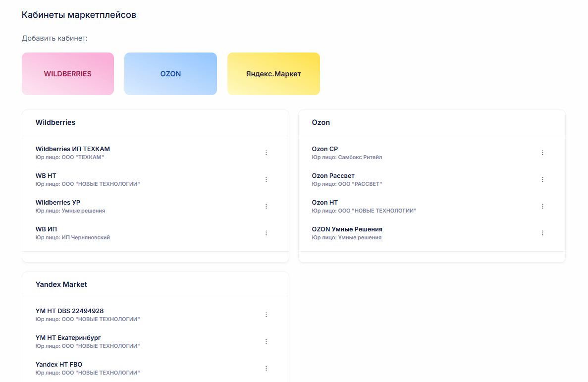Select the YM HT Екатеринбург cabinet name
This screenshot has height=382, width=588.
pyautogui.click(x=68, y=338)
